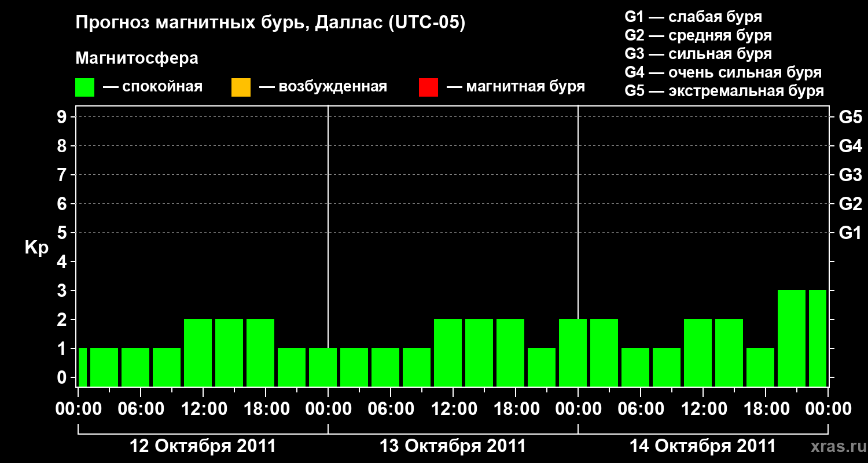The width and height of the screenshot is (868, 463).
Task: Click the '18:00' tick label for 13 Октября
Action: (x=516, y=409)
